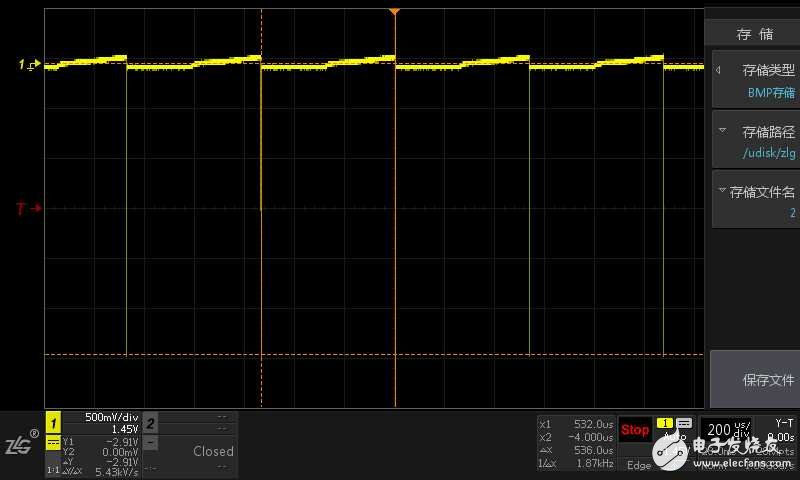Open the Edge trigger type setting
The height and width of the screenshot is (480, 800).
pyautogui.click(x=639, y=465)
